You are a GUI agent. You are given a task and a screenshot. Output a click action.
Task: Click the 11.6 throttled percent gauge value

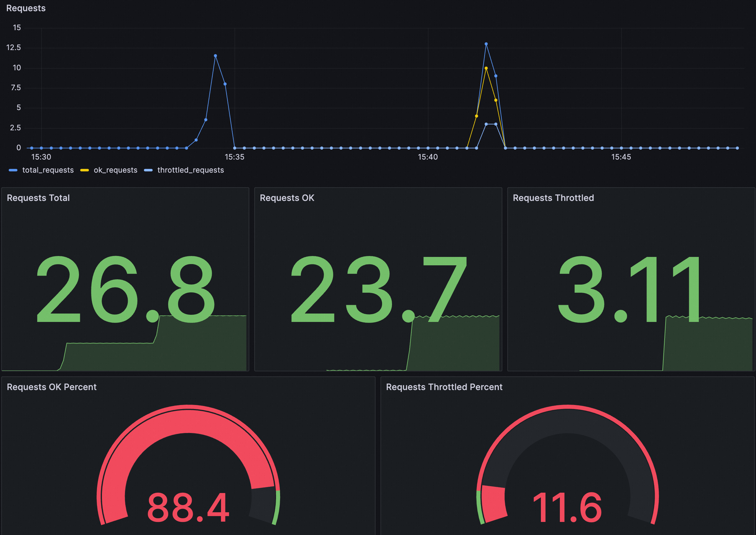click(567, 508)
